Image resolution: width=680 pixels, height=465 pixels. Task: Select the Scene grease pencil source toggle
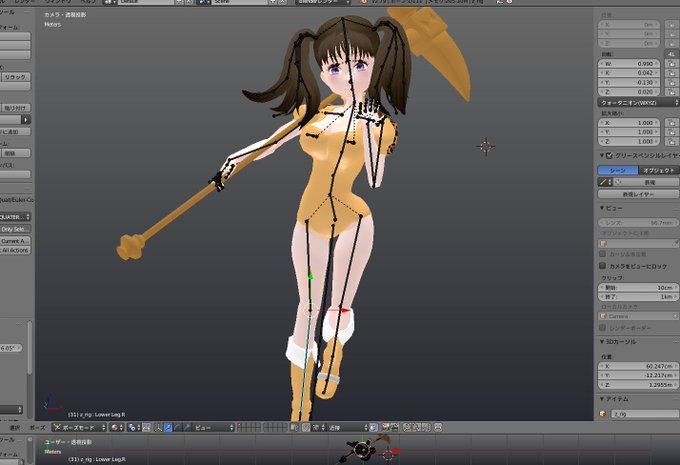click(618, 170)
